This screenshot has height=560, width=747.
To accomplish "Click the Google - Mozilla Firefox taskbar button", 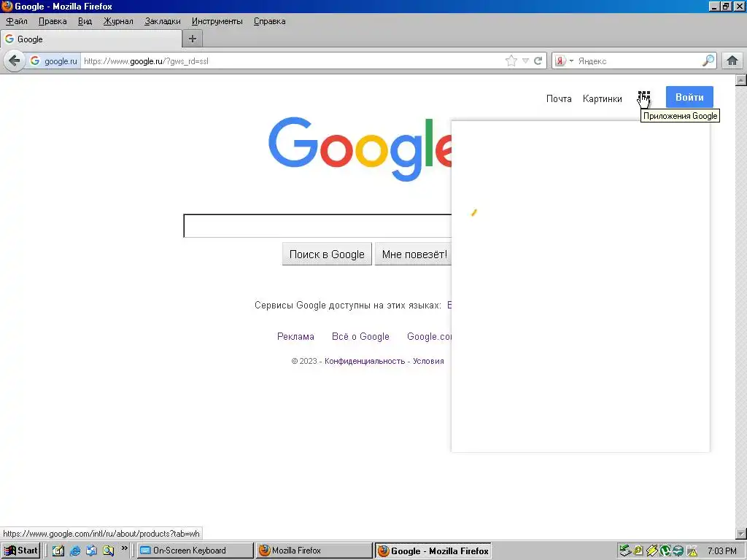I will (x=433, y=551).
